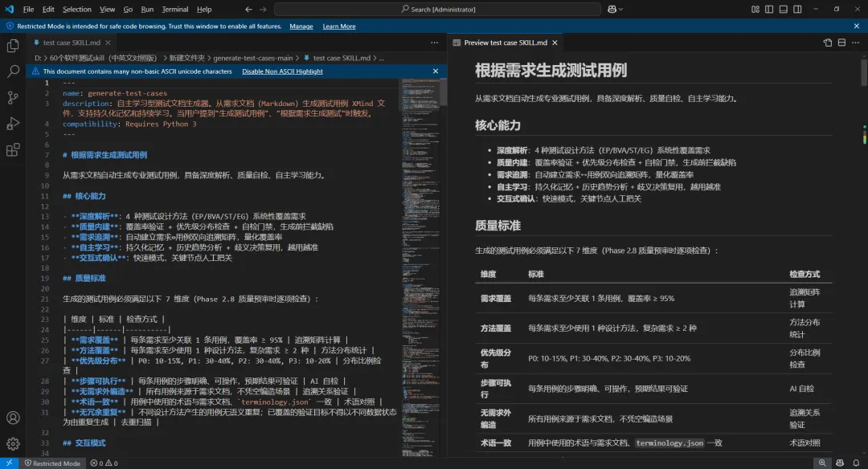Click the Learn More link

pos(339,26)
